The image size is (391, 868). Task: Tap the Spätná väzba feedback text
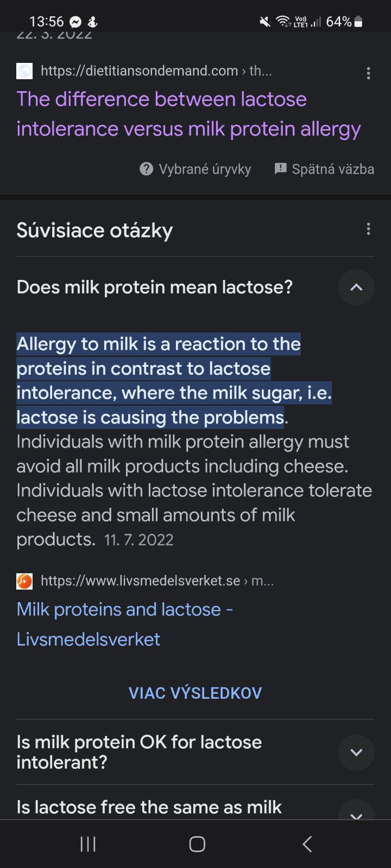(333, 169)
